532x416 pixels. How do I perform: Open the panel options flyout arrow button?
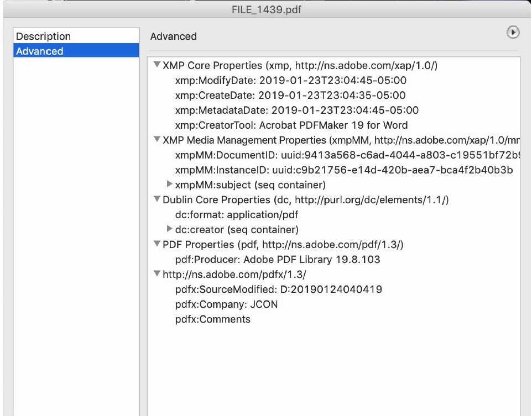(513, 33)
